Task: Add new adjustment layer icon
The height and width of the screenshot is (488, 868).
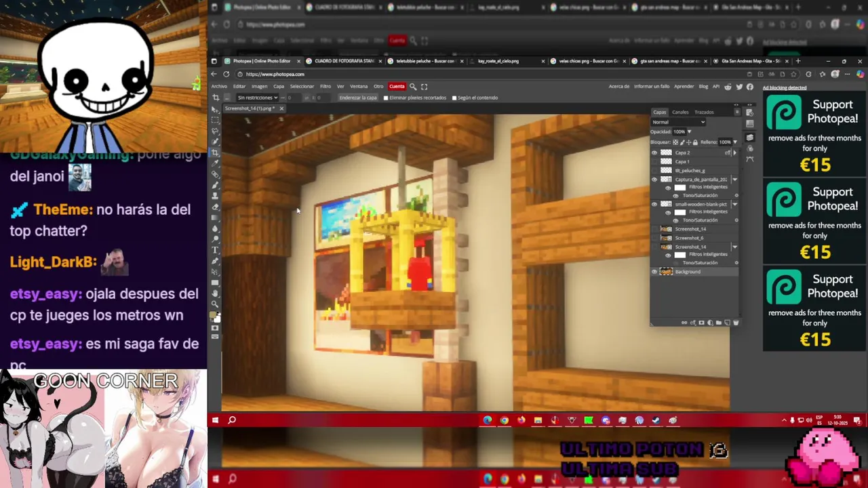Action: pos(710,323)
